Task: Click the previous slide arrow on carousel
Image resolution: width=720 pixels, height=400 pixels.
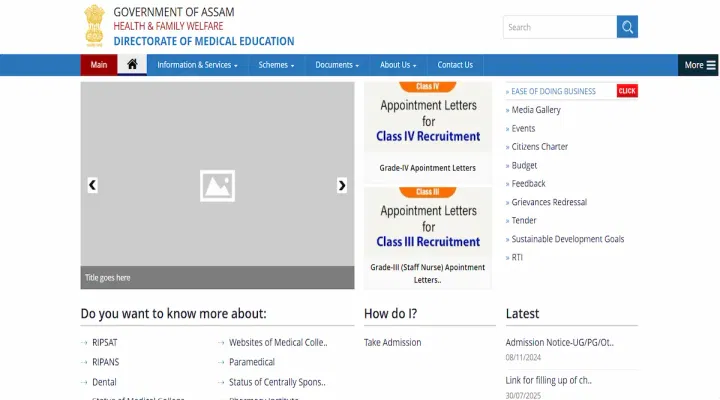Action: (93, 185)
